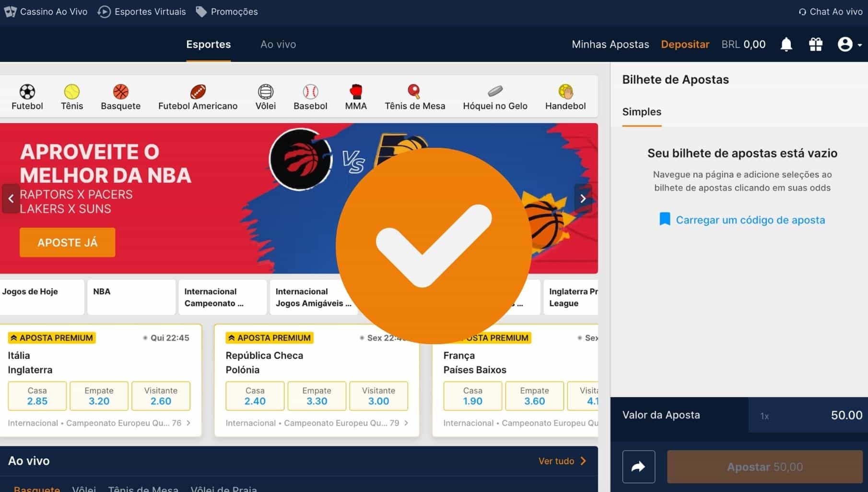The width and height of the screenshot is (868, 492).
Task: Open Esportes Virtuais
Action: click(141, 12)
